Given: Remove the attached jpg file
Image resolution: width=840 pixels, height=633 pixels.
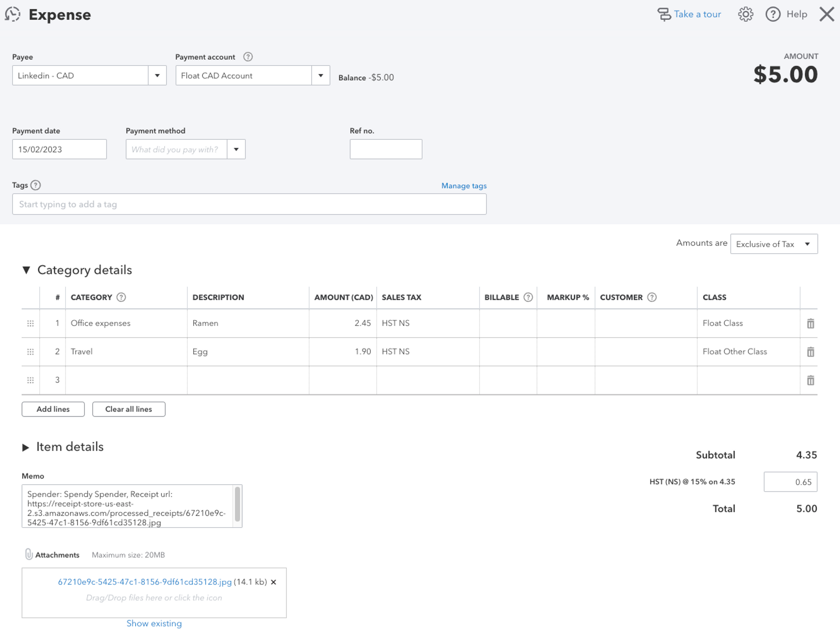Looking at the screenshot, I should [x=273, y=582].
